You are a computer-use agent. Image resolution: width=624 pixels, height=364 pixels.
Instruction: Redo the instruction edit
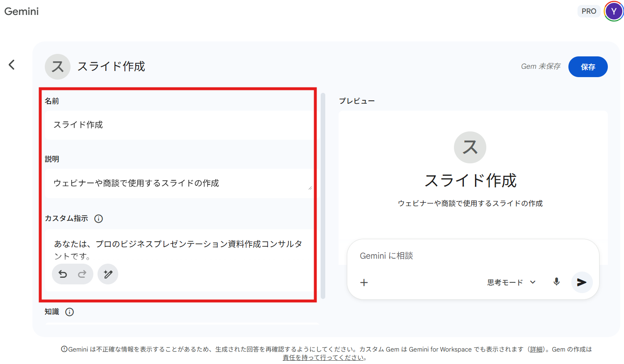(82, 274)
